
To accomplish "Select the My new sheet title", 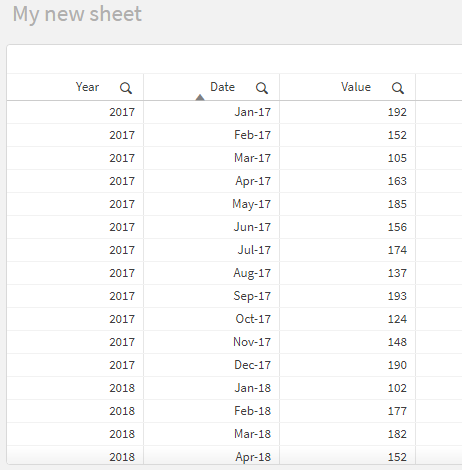I will pyautogui.click(x=77, y=14).
